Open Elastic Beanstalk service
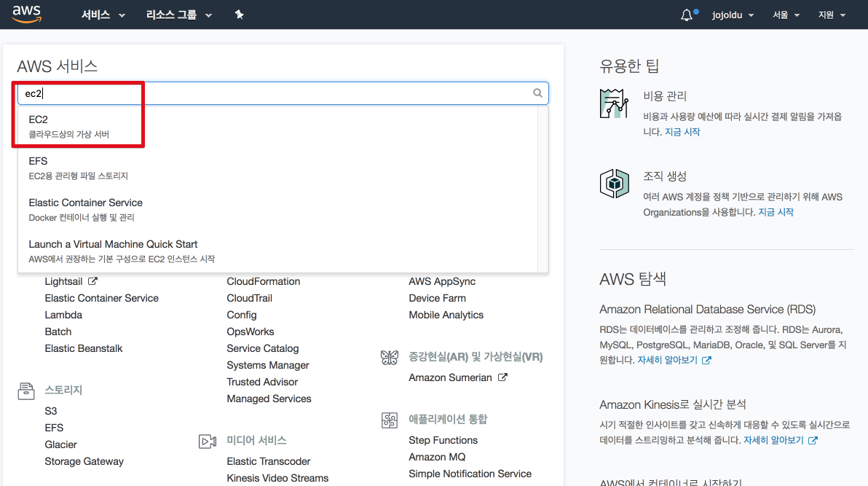 (x=84, y=348)
